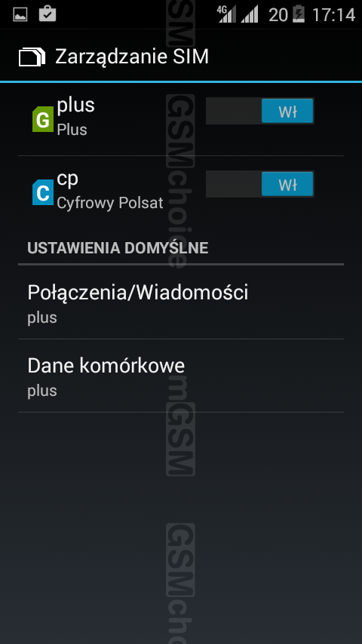Tap the blue C icon for cp SIM

[43, 192]
